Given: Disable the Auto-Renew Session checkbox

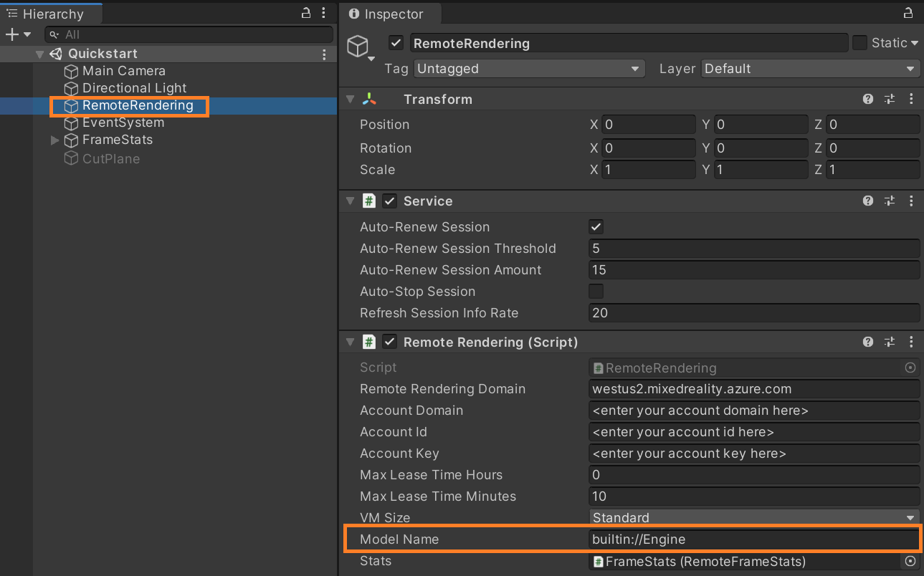Looking at the screenshot, I should coord(596,226).
